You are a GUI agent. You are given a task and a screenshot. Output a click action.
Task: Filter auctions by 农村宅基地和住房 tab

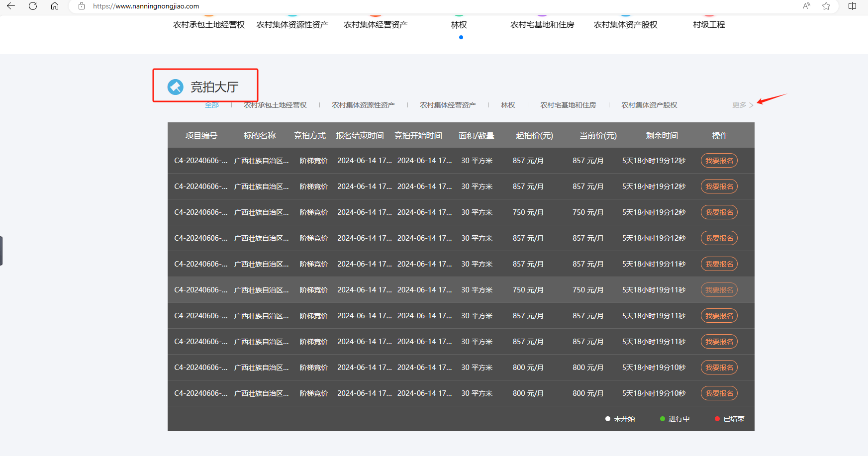point(568,105)
